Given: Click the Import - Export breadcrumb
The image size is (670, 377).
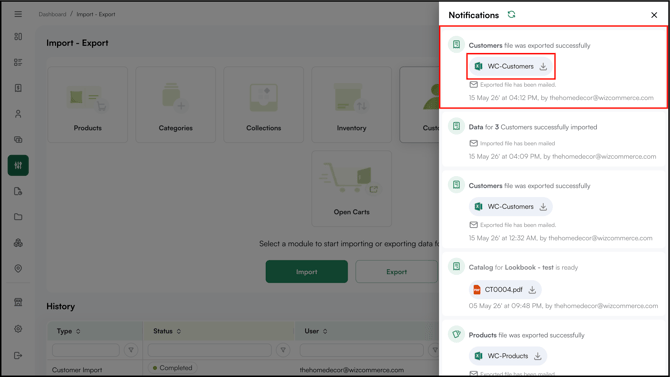Looking at the screenshot, I should [96, 14].
